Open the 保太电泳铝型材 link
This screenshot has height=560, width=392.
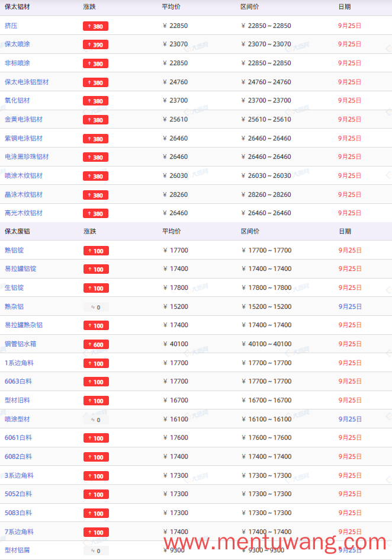click(x=27, y=82)
